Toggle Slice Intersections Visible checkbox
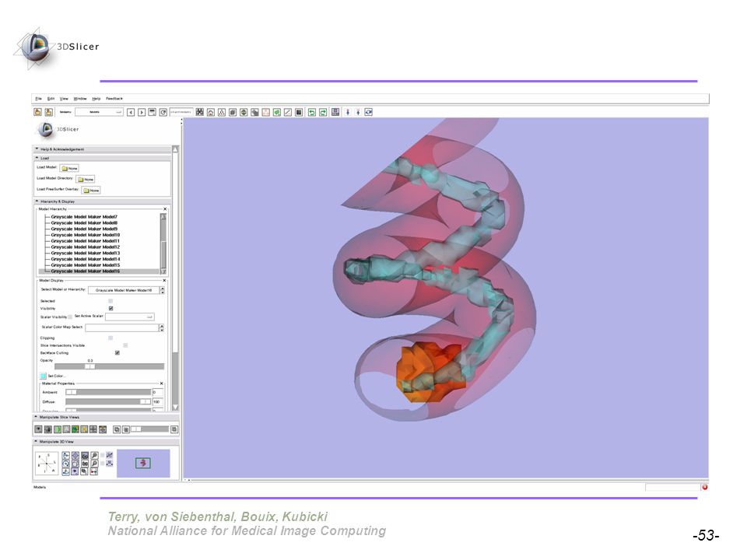Image resolution: width=747 pixels, height=560 pixels. pyautogui.click(x=125, y=345)
